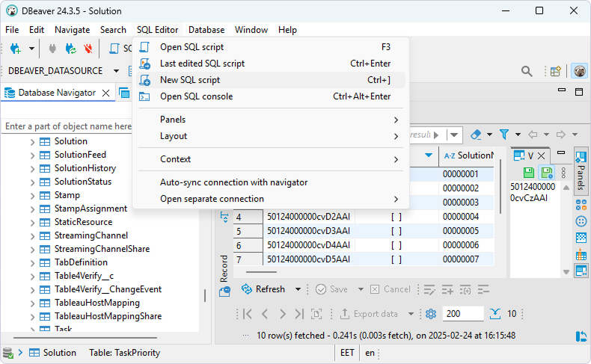Click the red Disconnect plug icon
This screenshot has width=591, height=364.
88,49
